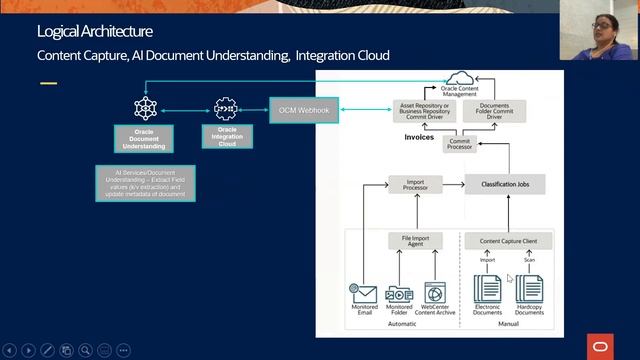Click the Documents Folder Commit Driver box
Screen dimensions: 640x360
click(494, 111)
